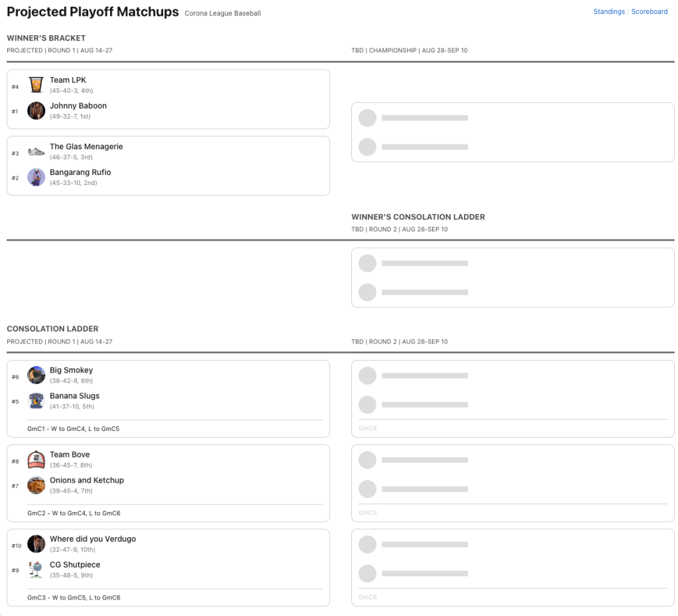Open CG Shutpiece team name link
This screenshot has width=678, height=616.
pyautogui.click(x=75, y=565)
